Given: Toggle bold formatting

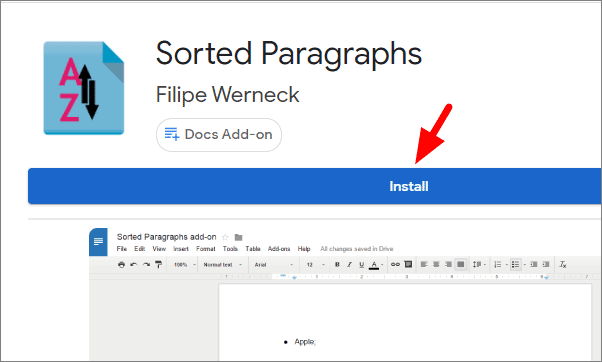Looking at the screenshot, I should pyautogui.click(x=337, y=264).
